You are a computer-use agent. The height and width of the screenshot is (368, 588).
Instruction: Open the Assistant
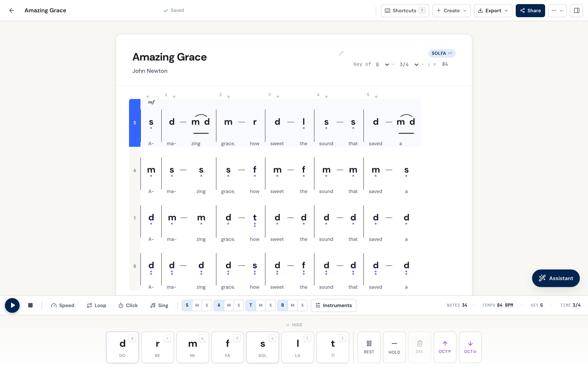coord(556,278)
